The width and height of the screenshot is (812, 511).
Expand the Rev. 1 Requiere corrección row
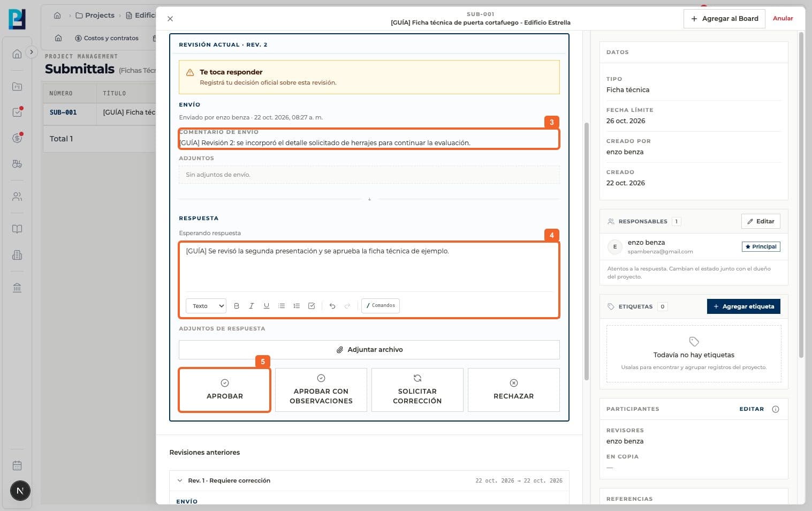(x=369, y=480)
